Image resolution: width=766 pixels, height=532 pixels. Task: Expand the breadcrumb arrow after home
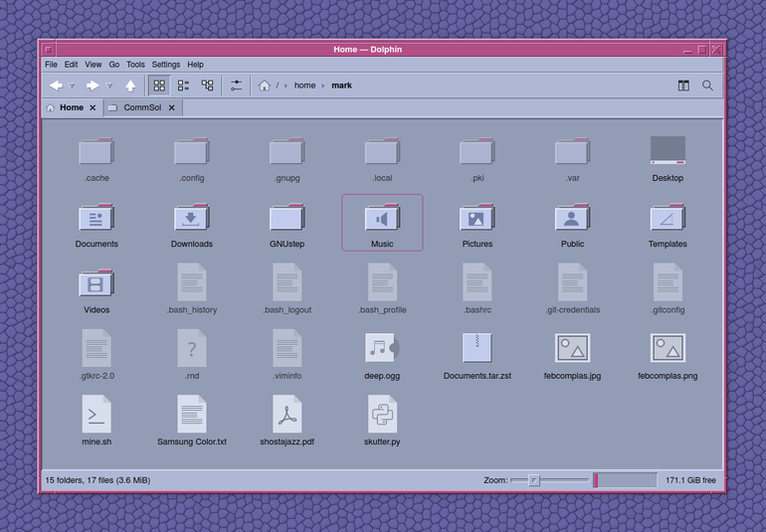point(323,86)
